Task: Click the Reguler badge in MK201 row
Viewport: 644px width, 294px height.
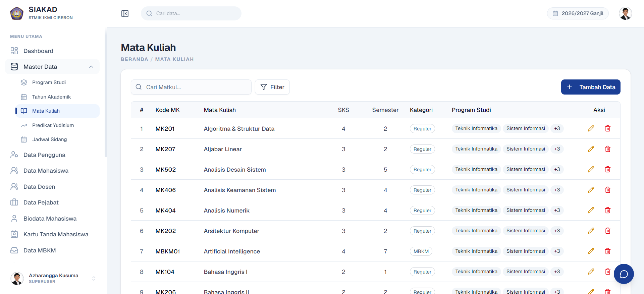Action: click(x=422, y=128)
